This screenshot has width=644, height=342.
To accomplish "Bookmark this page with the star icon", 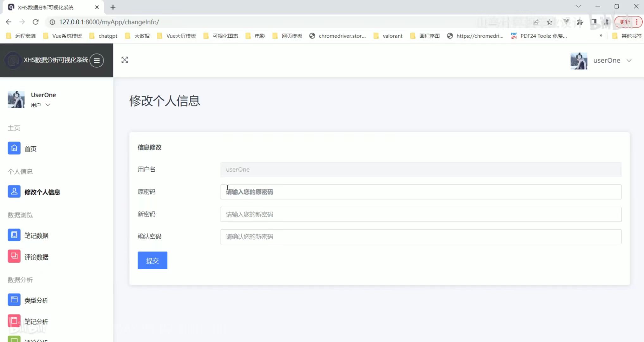I will (549, 22).
